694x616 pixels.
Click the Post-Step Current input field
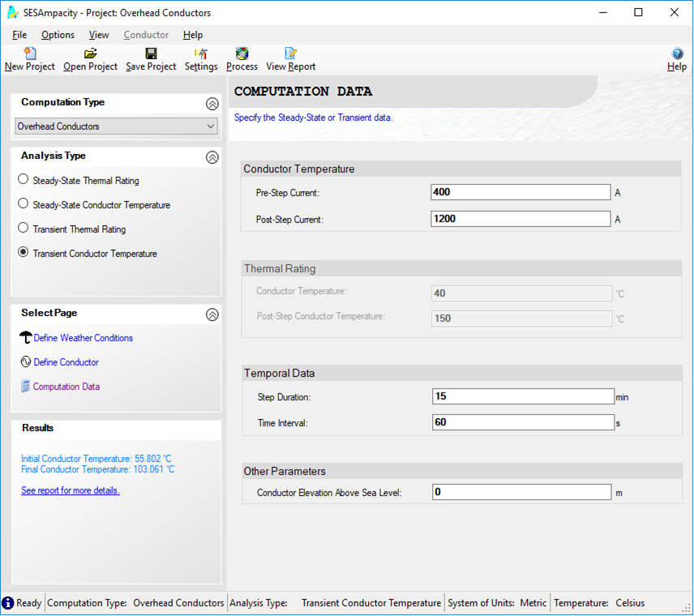520,219
